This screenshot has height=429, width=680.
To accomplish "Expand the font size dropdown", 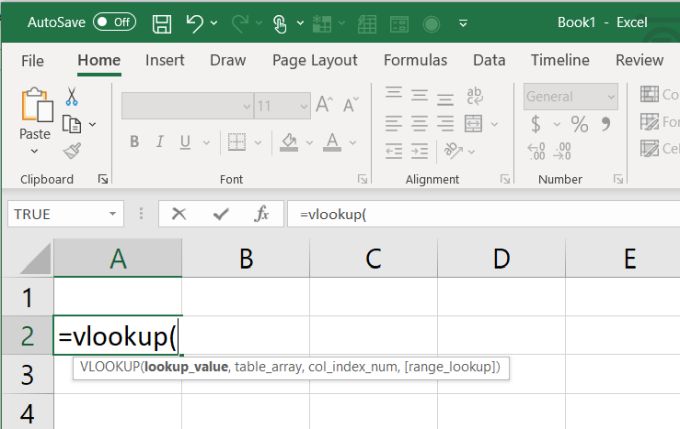I will click(x=301, y=105).
